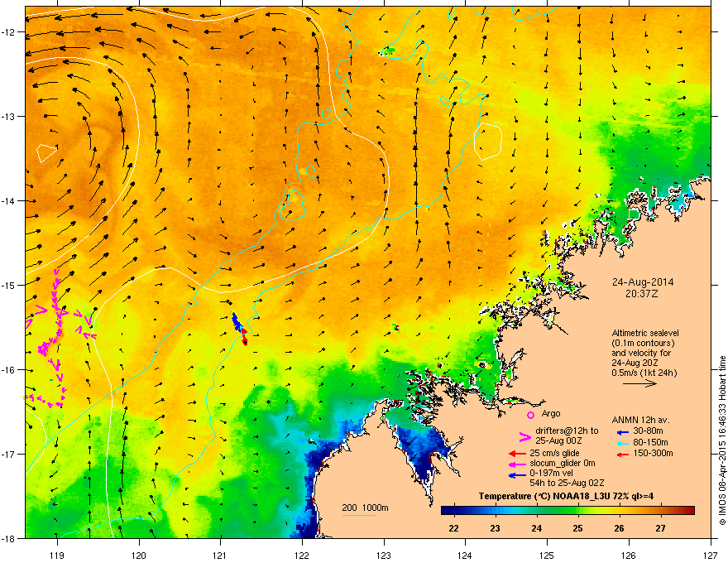Click the red ANMN 150-300m arrow symbol
This screenshot has width=728, height=563.
pos(623,455)
